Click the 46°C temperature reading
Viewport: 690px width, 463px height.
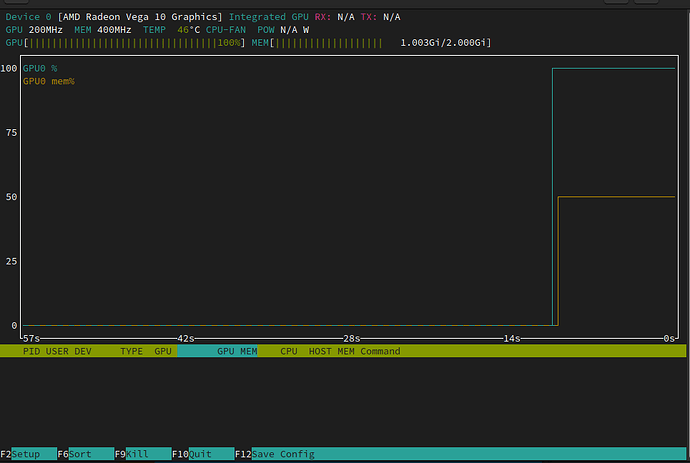point(188,30)
